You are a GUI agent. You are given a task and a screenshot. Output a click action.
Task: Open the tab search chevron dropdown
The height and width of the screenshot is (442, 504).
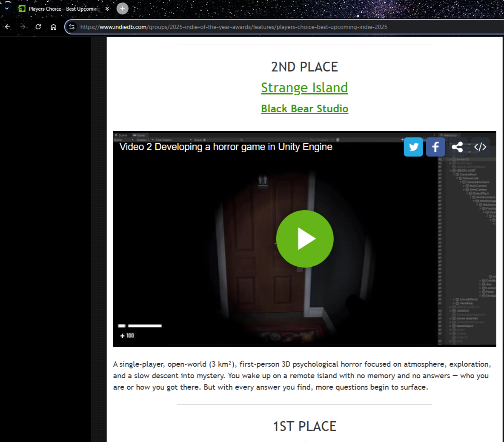tap(7, 9)
